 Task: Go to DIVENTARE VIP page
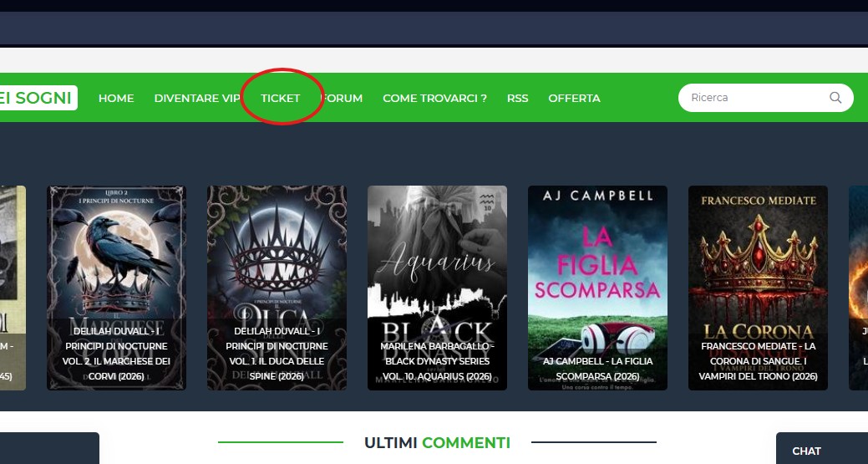click(197, 98)
